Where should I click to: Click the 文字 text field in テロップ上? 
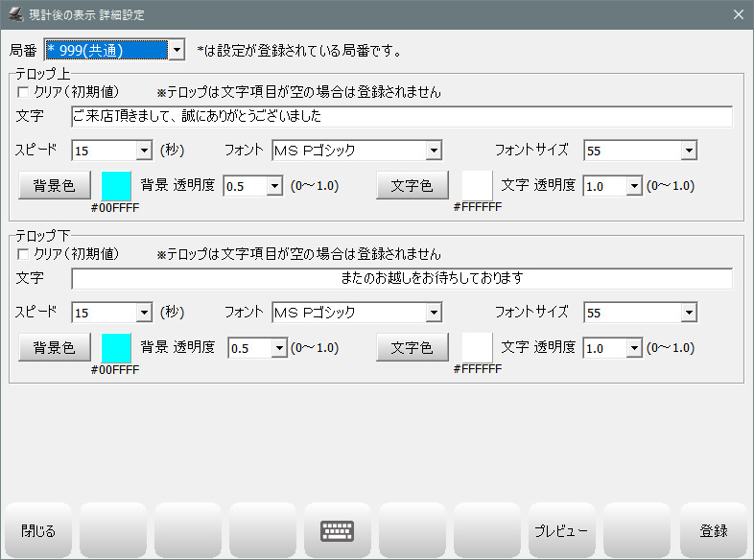point(401,117)
